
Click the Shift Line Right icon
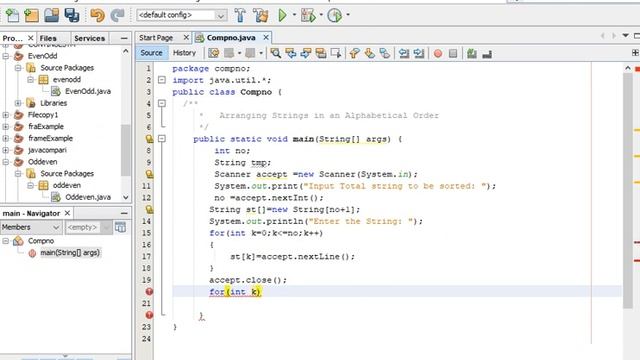point(419,53)
